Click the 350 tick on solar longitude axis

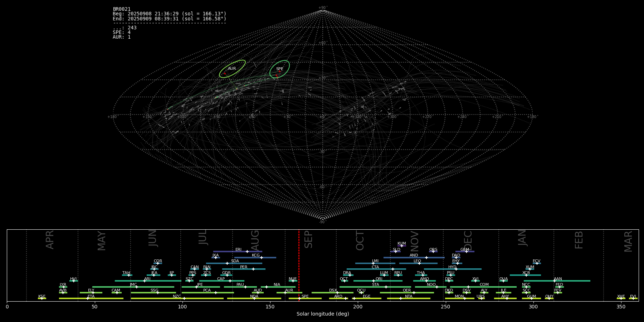(x=621, y=307)
